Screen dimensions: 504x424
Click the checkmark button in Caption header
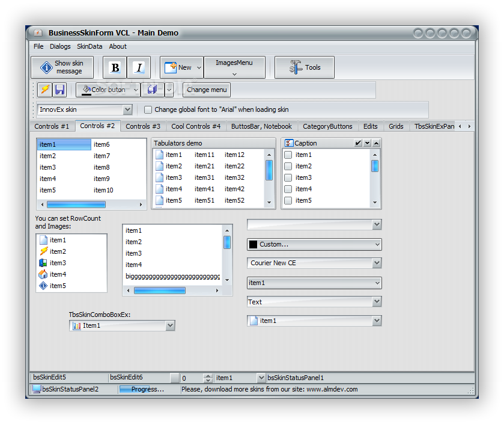point(358,143)
